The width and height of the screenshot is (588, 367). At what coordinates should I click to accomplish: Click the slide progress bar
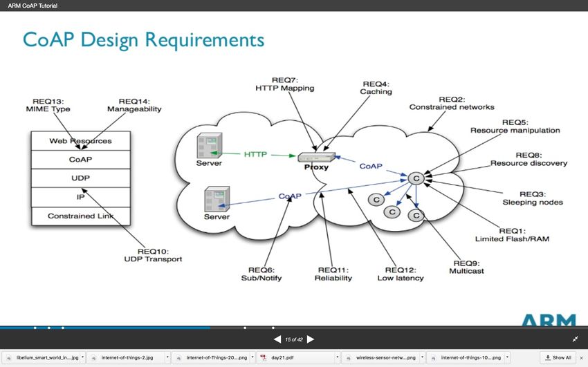pyautogui.click(x=294, y=328)
